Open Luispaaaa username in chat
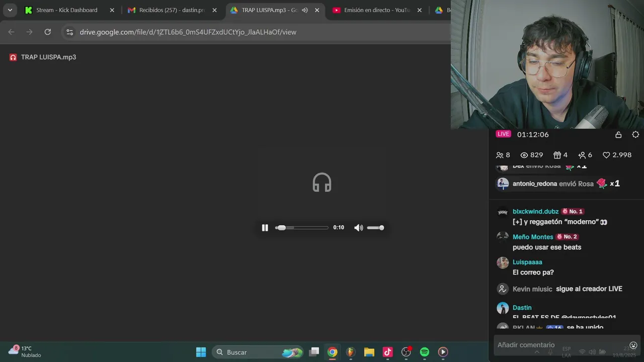 point(527,262)
